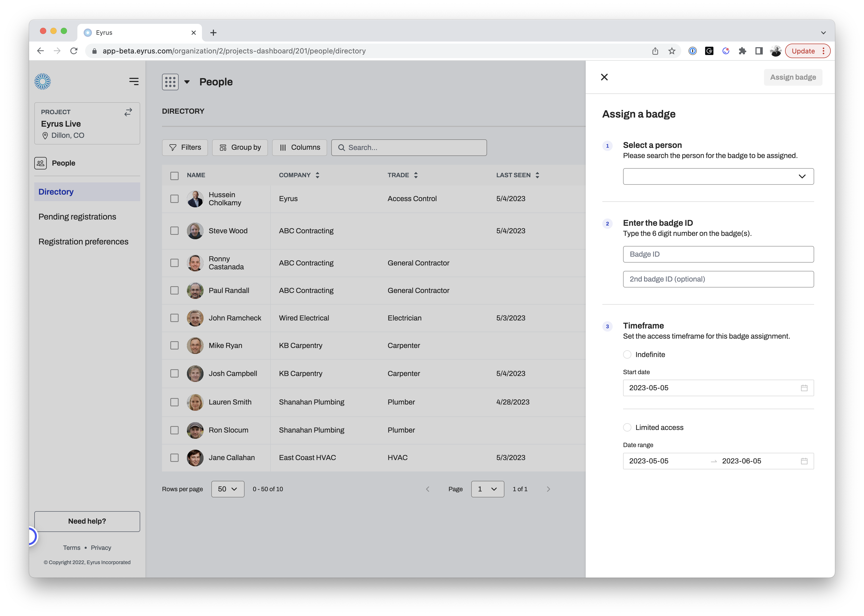Screen dimensions: 864x616
Task: Open the browser share icon
Action: tap(655, 51)
